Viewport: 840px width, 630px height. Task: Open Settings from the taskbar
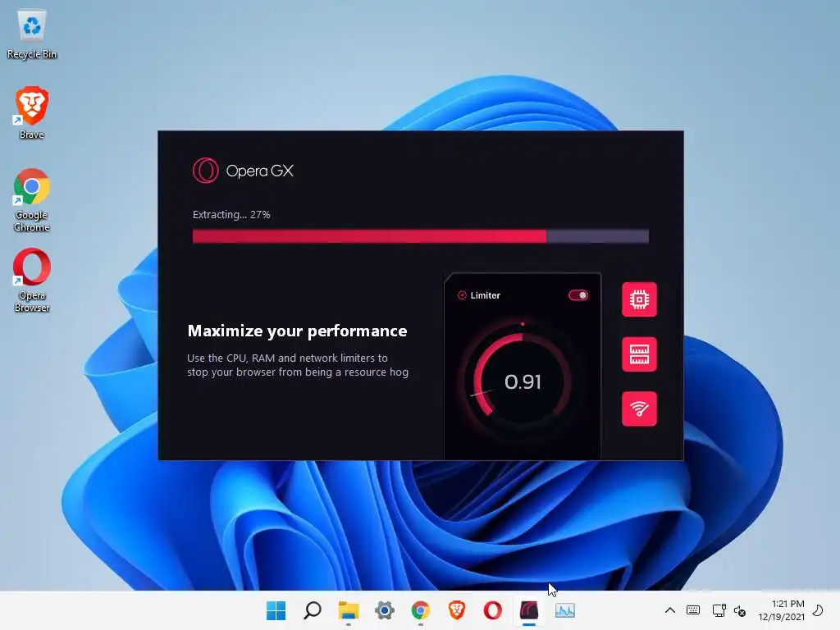pos(384,610)
